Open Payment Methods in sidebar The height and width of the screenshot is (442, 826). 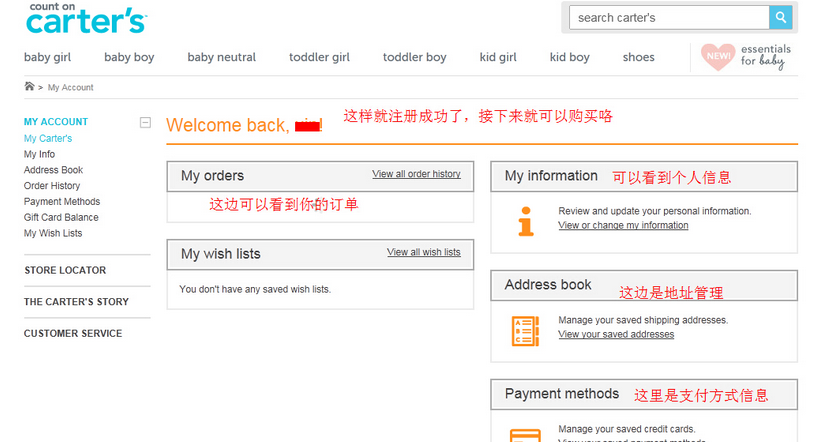(x=62, y=202)
